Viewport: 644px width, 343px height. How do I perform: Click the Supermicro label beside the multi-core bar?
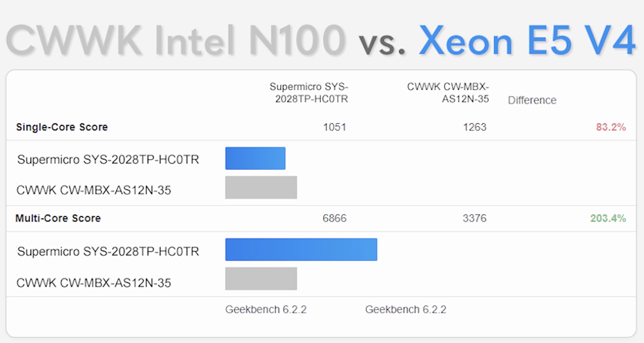coord(108,251)
